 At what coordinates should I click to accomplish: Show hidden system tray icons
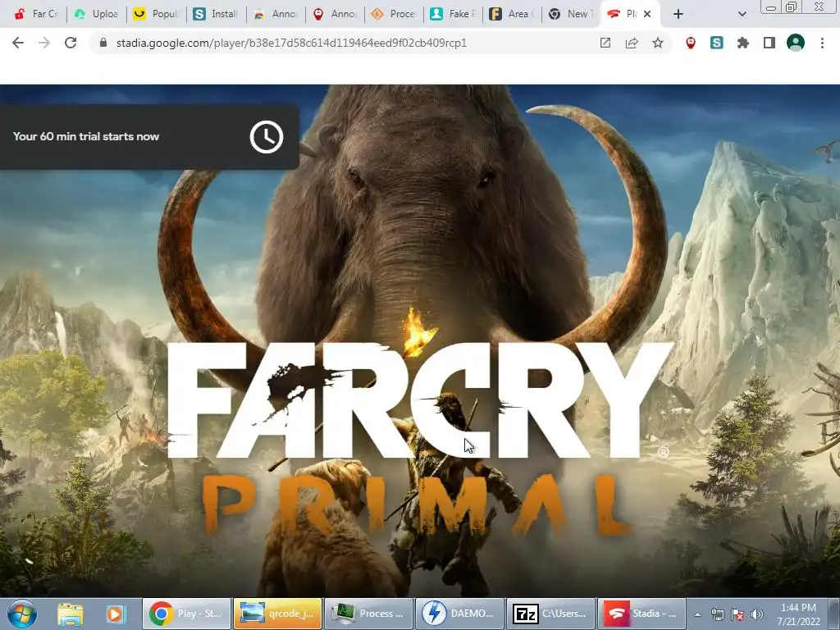697,614
